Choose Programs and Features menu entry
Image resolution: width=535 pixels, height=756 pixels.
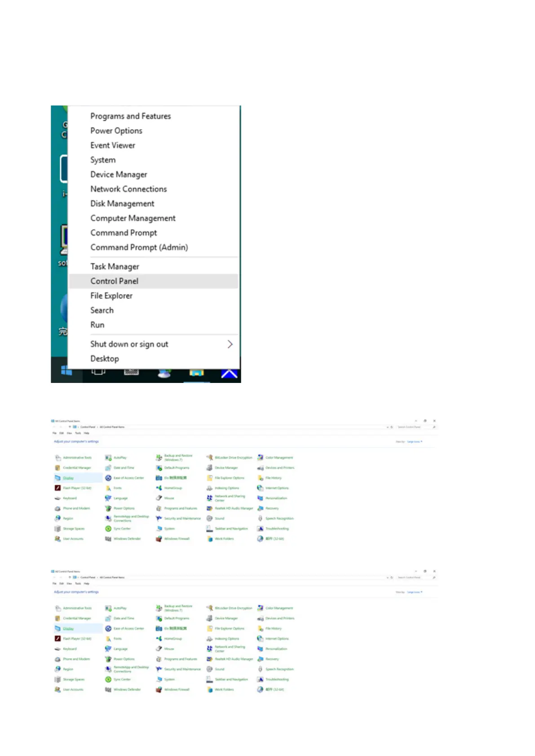pyautogui.click(x=130, y=116)
